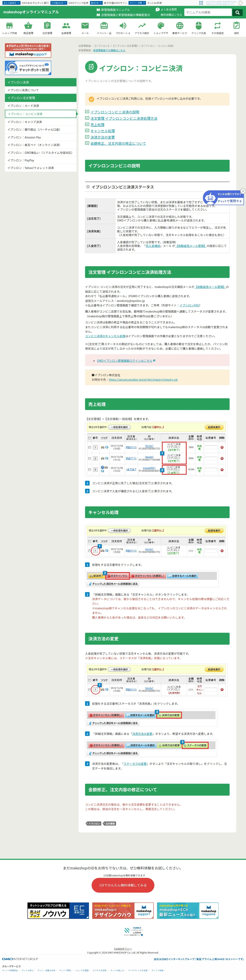The width and height of the screenshot is (246, 980).
Task: Open コンビニ決済のキャンセル処理 link
Action: [105, 336]
